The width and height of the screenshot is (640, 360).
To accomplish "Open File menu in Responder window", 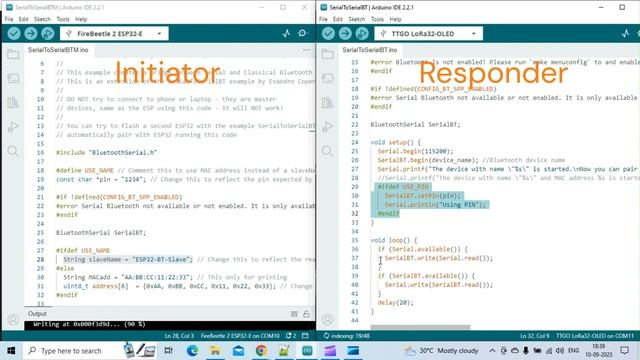I will click(x=323, y=19).
